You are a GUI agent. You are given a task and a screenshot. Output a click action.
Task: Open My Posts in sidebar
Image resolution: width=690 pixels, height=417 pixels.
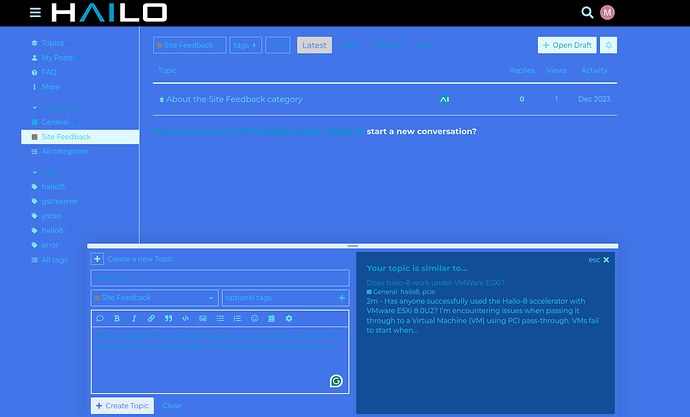[x=57, y=58]
